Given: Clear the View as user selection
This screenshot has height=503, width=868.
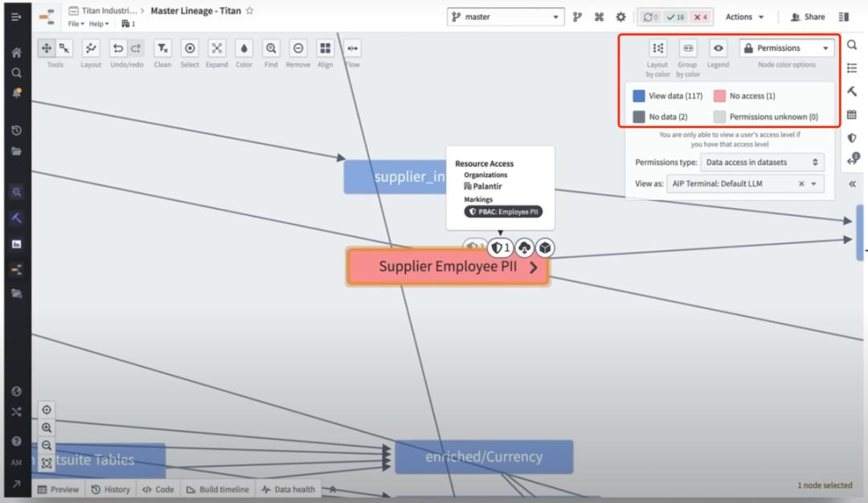Looking at the screenshot, I should click(801, 184).
